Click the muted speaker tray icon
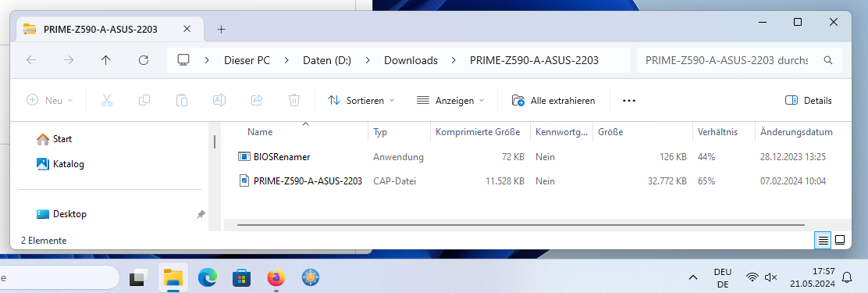Screen dimensions: 868x293 point(770,277)
